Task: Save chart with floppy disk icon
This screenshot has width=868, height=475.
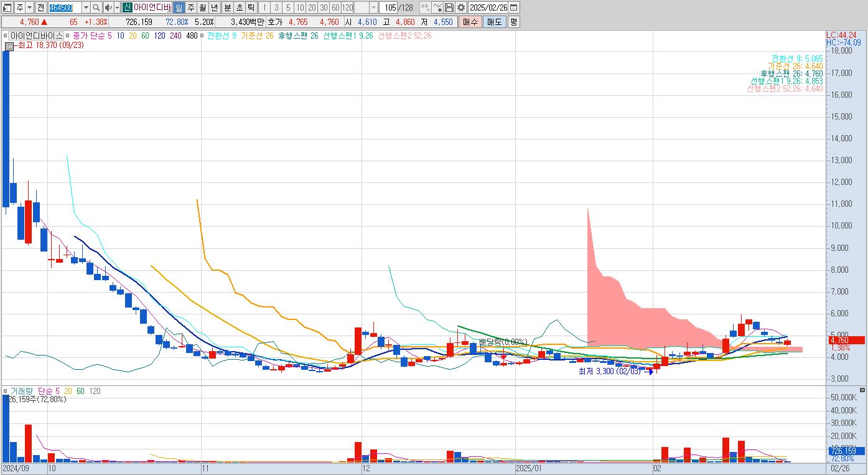Action: click(449, 7)
